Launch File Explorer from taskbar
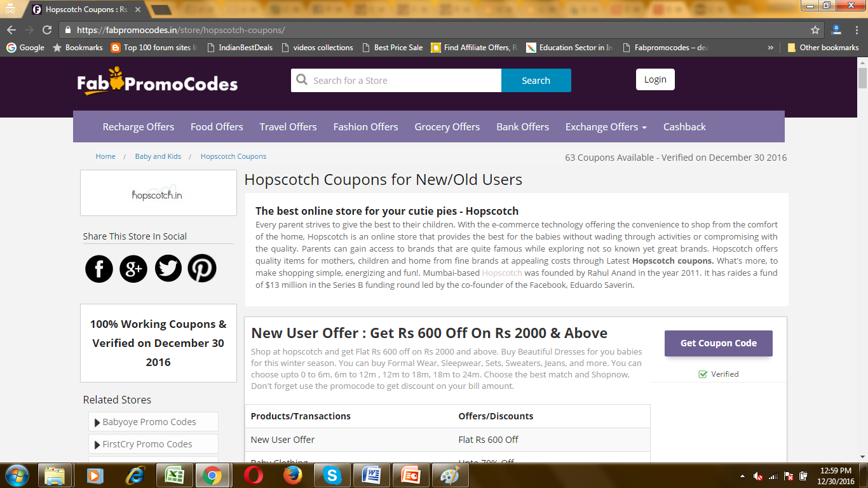The image size is (868, 488). [x=55, y=475]
